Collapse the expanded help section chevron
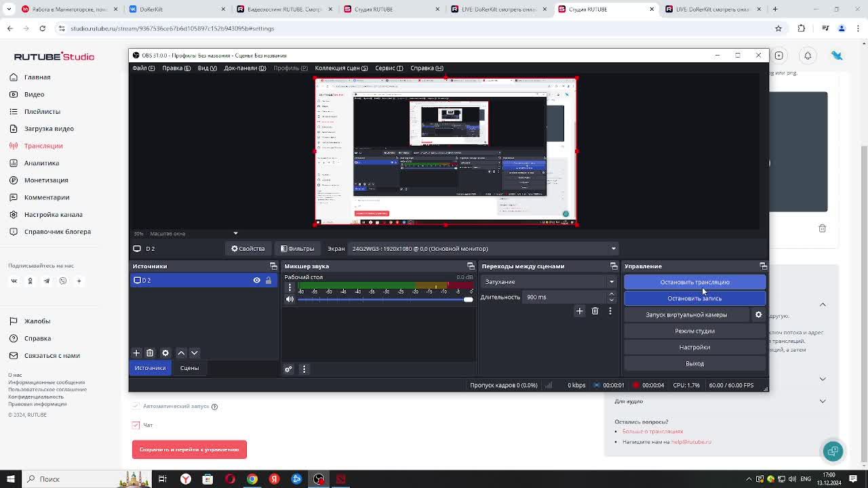 (823, 305)
